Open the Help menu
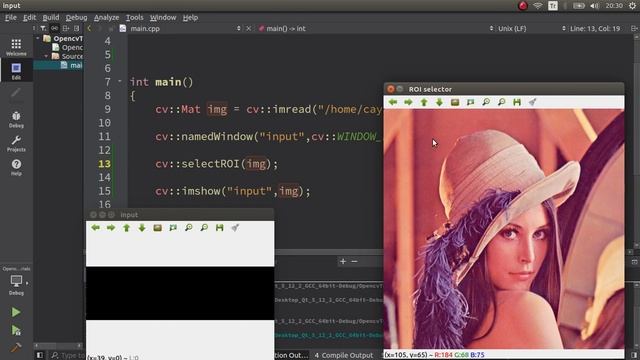Viewport: 640px width, 360px height. 190,18
